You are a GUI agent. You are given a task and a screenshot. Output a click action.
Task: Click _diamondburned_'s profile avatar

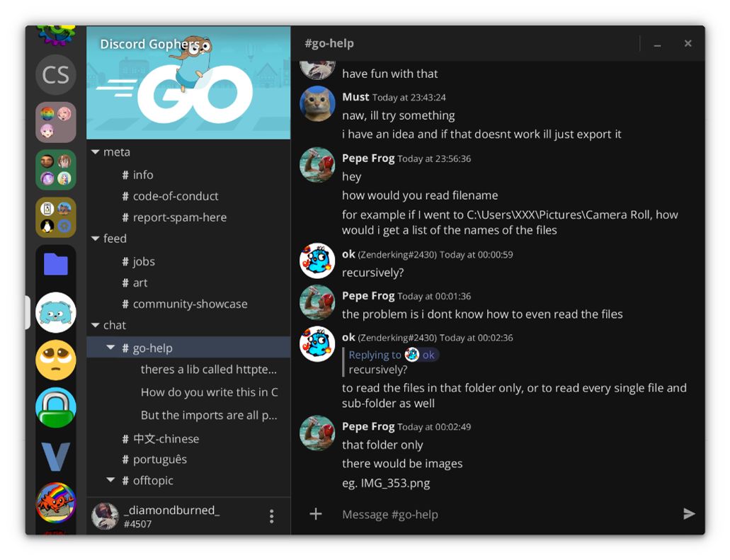(105, 516)
